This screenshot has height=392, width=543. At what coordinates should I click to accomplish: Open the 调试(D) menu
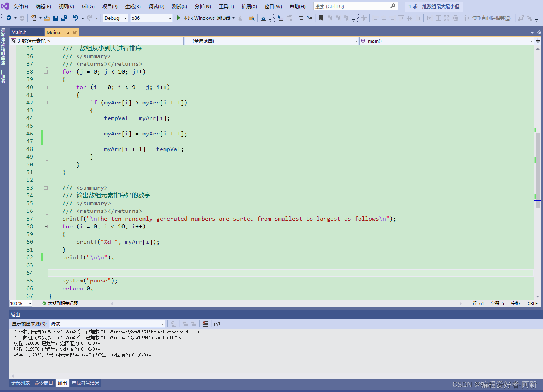point(156,7)
